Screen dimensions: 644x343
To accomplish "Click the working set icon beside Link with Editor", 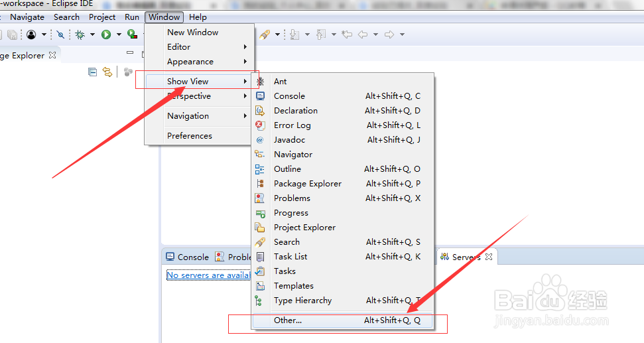I will point(128,72).
